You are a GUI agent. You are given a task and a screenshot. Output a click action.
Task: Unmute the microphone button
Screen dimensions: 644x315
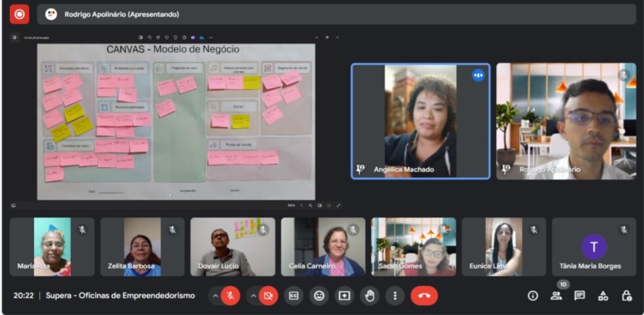coord(230,296)
